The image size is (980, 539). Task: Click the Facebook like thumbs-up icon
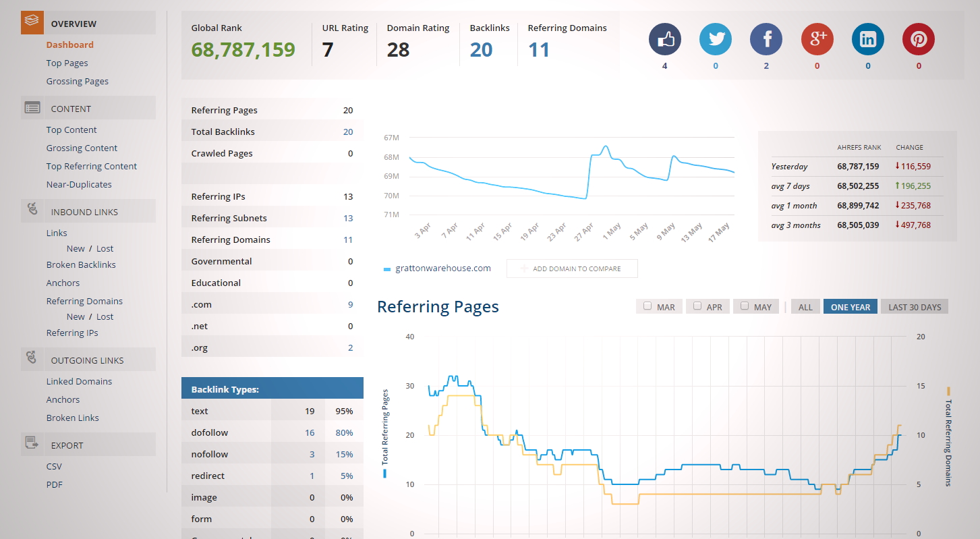click(x=665, y=40)
